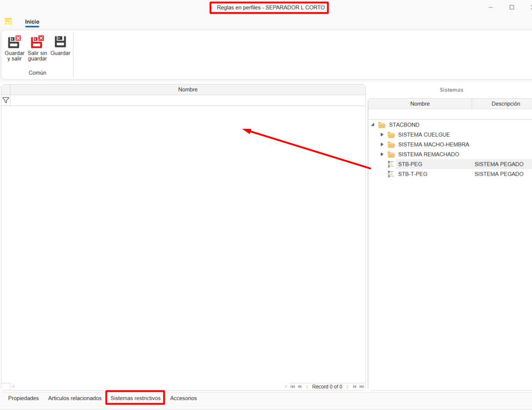Image resolution: width=532 pixels, height=410 pixels.
Task: Click the filter funnel icon in grid
Action: click(x=6, y=100)
